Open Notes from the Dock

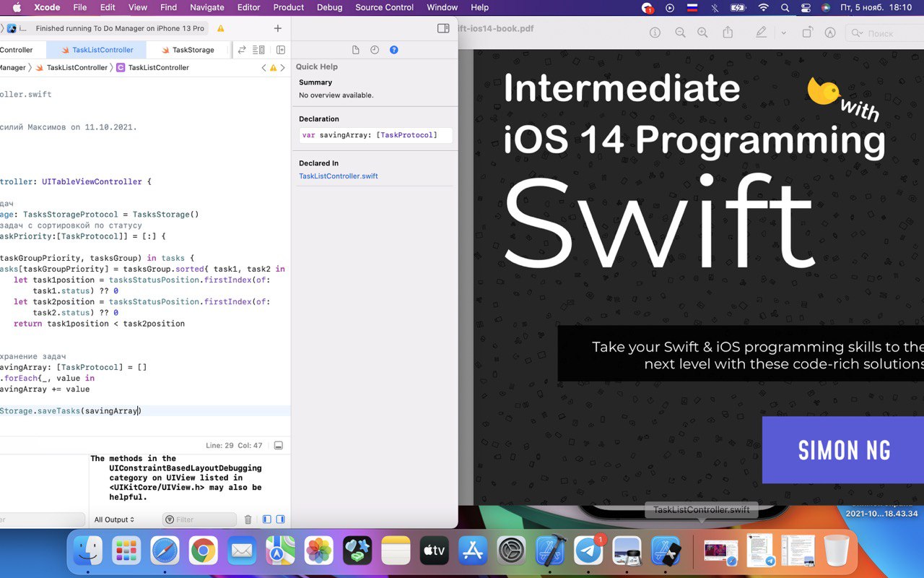tap(396, 551)
